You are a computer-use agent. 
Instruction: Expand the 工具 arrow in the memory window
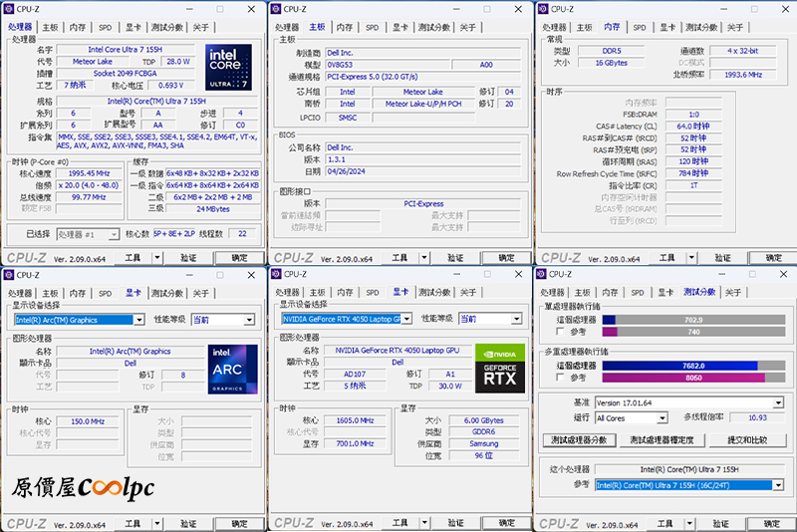(691, 258)
